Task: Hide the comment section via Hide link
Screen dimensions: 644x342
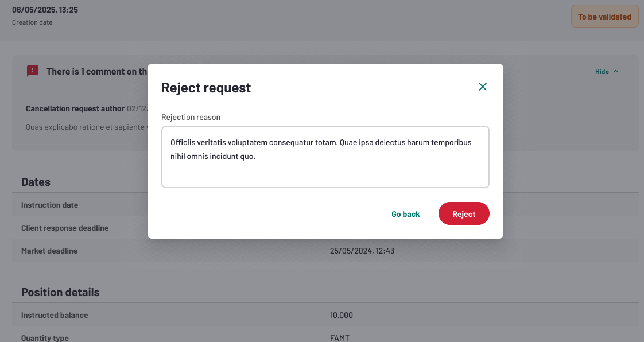Action: [602, 71]
